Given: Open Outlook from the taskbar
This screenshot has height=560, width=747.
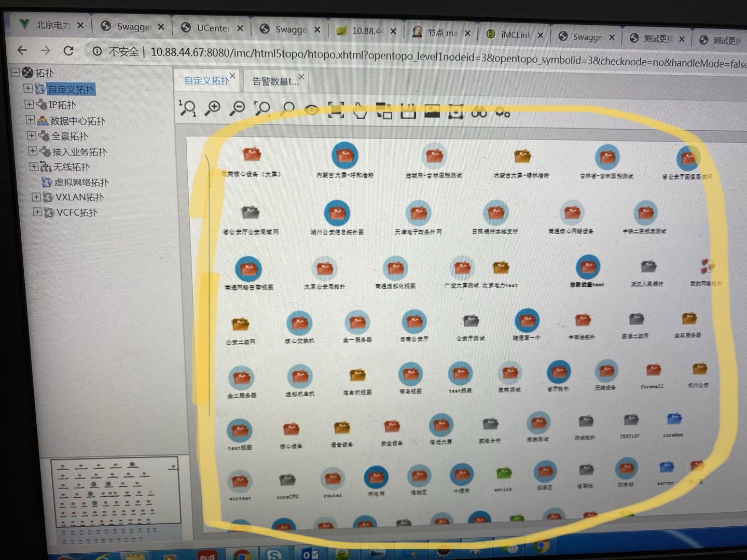Looking at the screenshot, I should [x=310, y=555].
